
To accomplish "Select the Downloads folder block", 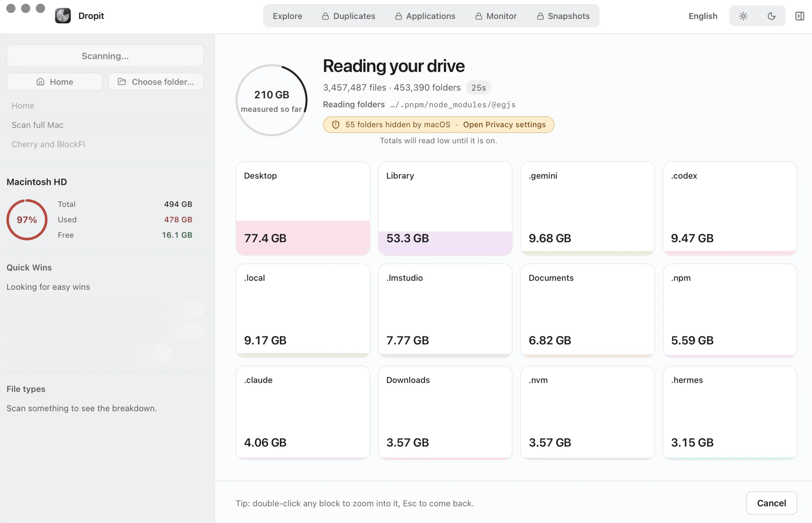I will 445,413.
